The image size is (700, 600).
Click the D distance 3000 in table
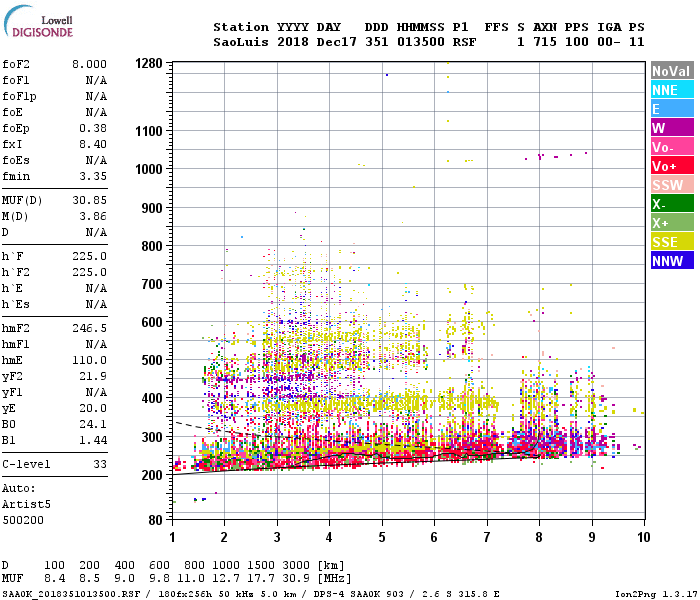[x=296, y=566]
